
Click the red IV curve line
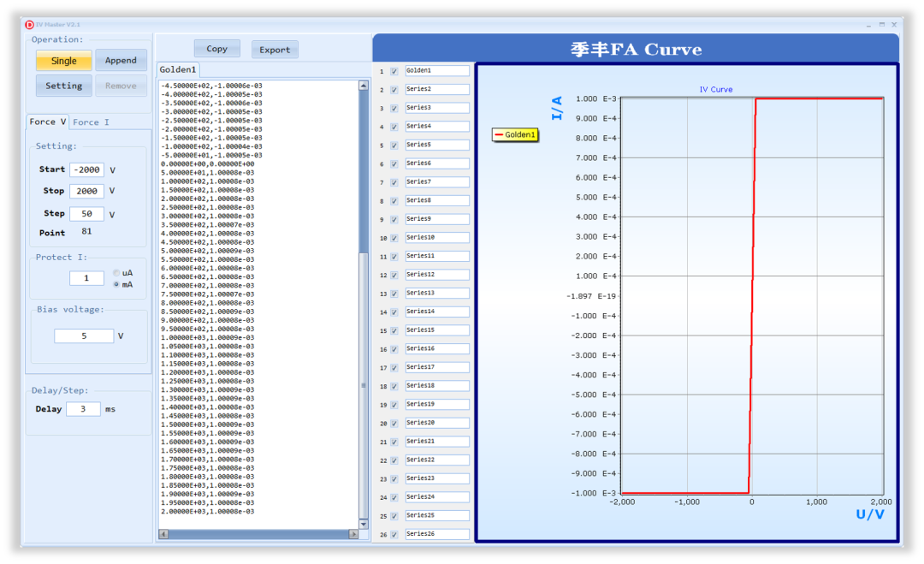tap(752, 296)
